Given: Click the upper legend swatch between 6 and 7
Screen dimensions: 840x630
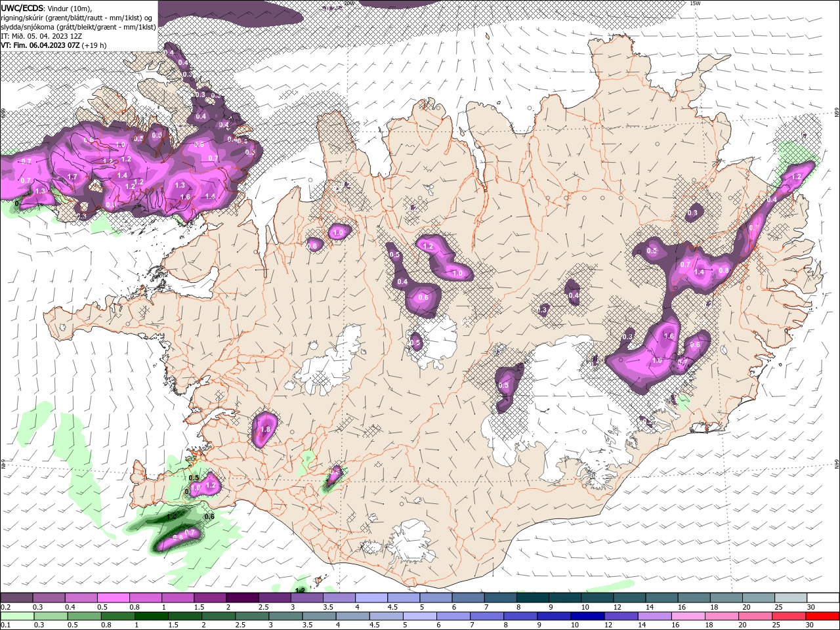Looking at the screenshot, I should pyautogui.click(x=468, y=598).
